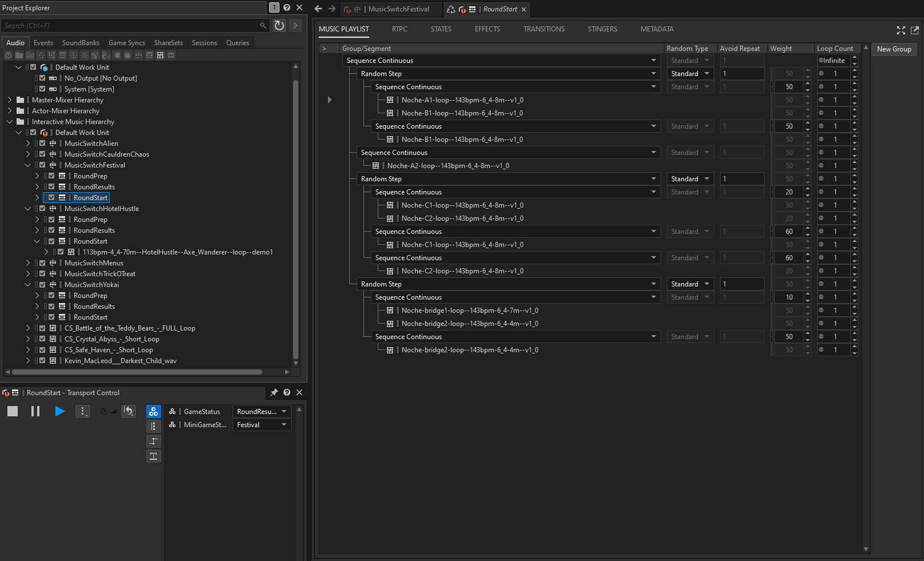Select the Switches view icon in Transport Control
The height and width of the screenshot is (561, 924).
[153, 427]
